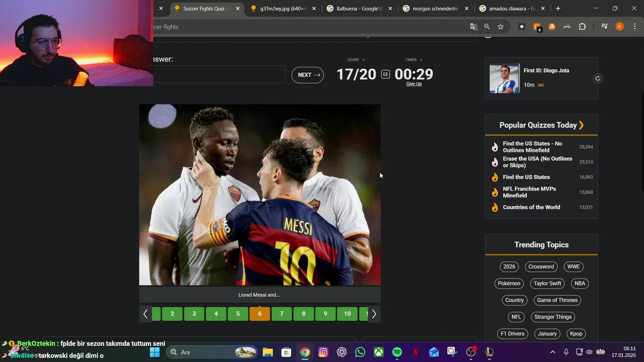Open Countries of the World quiz

click(531, 207)
